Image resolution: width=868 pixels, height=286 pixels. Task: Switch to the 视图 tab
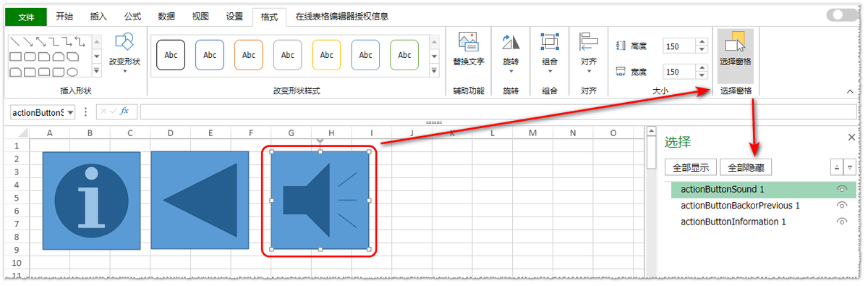[x=200, y=17]
